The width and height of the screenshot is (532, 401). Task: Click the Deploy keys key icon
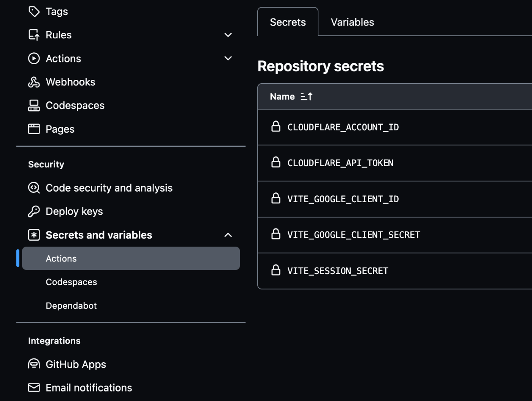(34, 211)
